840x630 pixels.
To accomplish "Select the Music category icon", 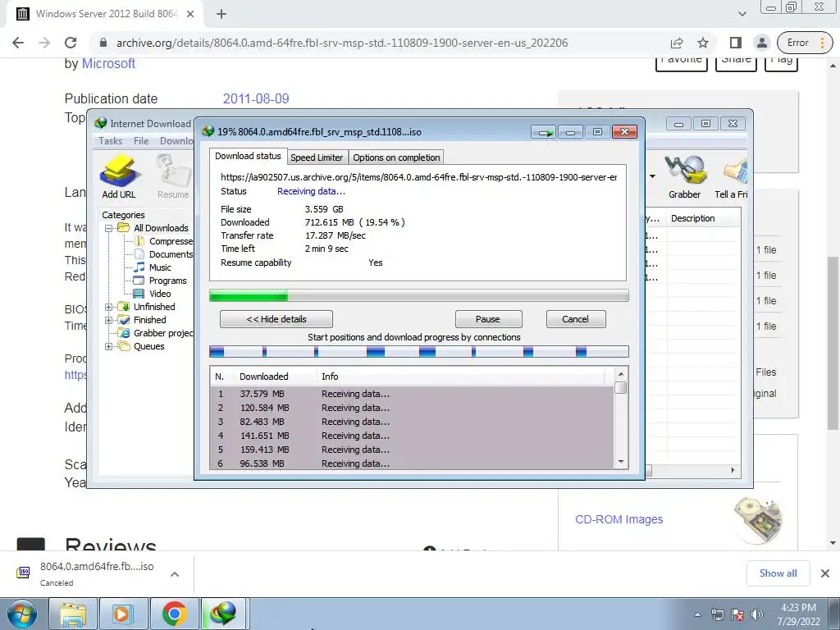I will [x=139, y=267].
